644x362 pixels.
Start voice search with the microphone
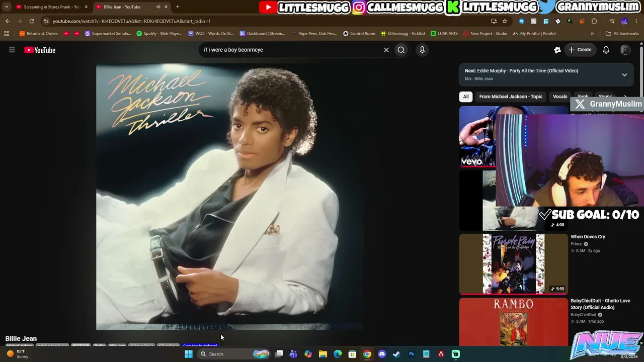(422, 50)
